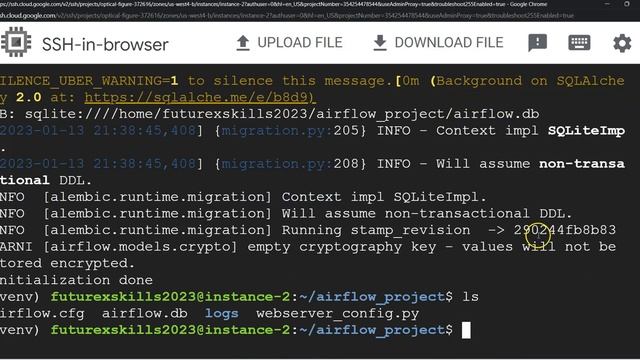Viewport: 640px width, 360px height.
Task: Click the 'non-transa' bold text
Action: (582, 164)
